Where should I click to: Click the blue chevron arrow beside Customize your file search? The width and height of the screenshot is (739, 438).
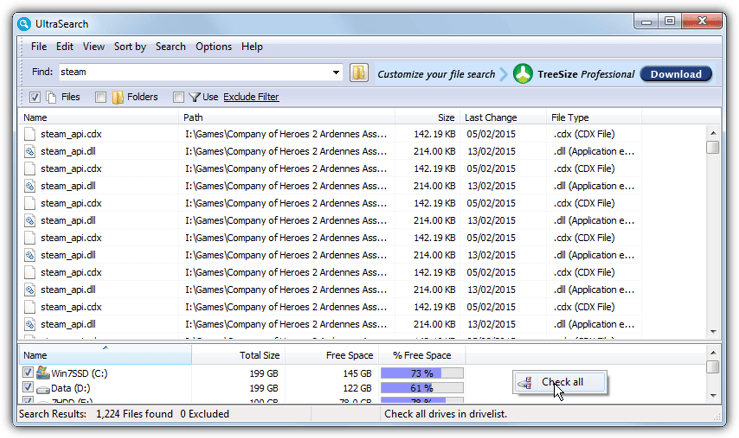[504, 74]
